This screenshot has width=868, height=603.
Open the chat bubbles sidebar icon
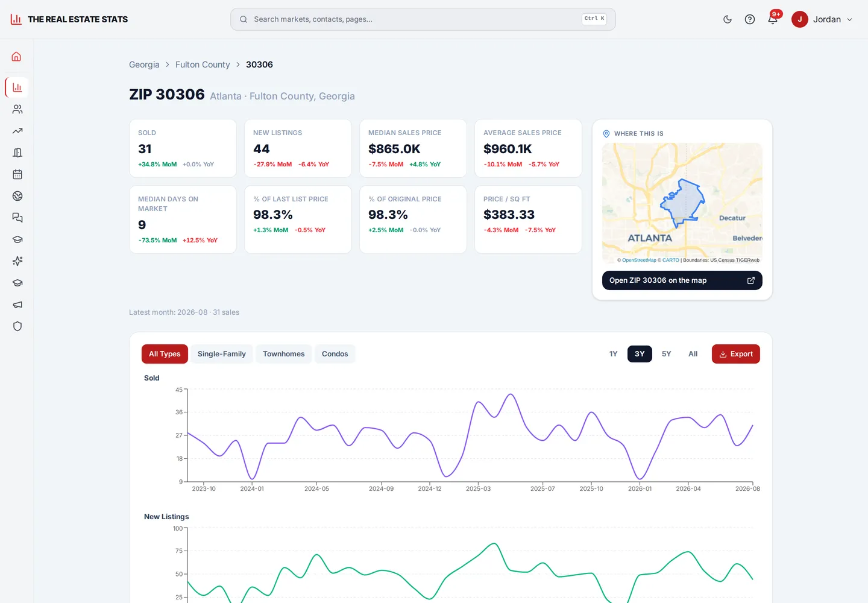17,218
